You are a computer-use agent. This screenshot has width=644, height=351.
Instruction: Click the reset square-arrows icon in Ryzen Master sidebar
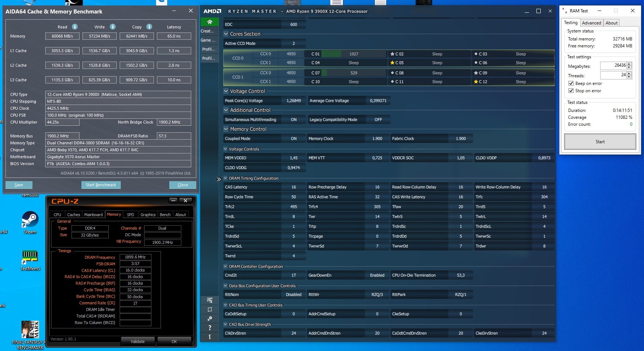[x=210, y=309]
